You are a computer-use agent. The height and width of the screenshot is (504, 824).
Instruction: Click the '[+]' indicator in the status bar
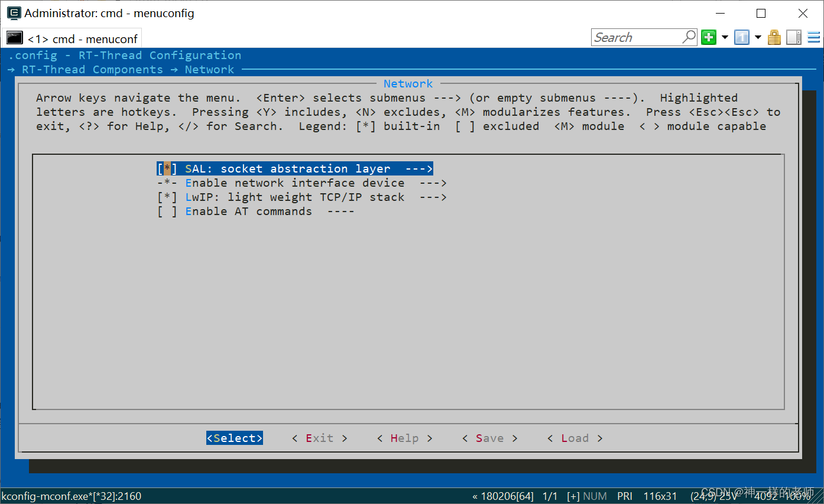573,496
